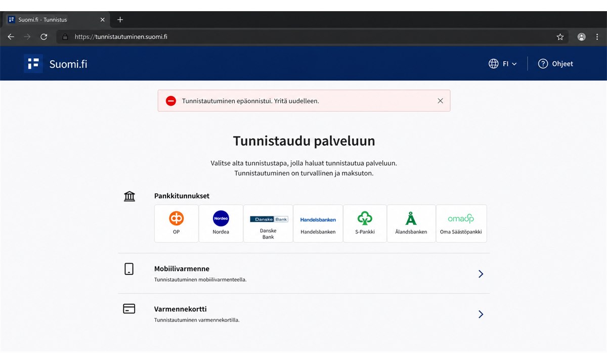This screenshot has width=607, height=364.
Task: Choose OP bank authentication
Action: (x=176, y=223)
